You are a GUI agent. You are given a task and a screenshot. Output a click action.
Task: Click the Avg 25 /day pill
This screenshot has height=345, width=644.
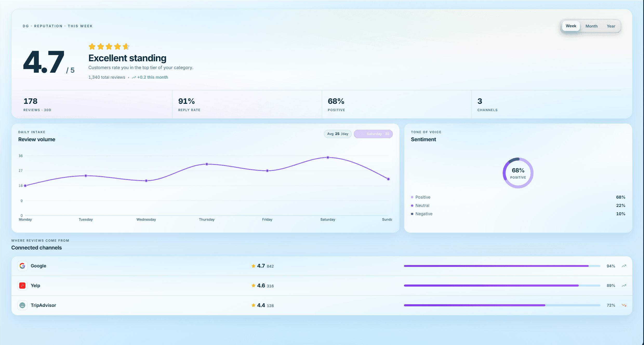coord(337,134)
